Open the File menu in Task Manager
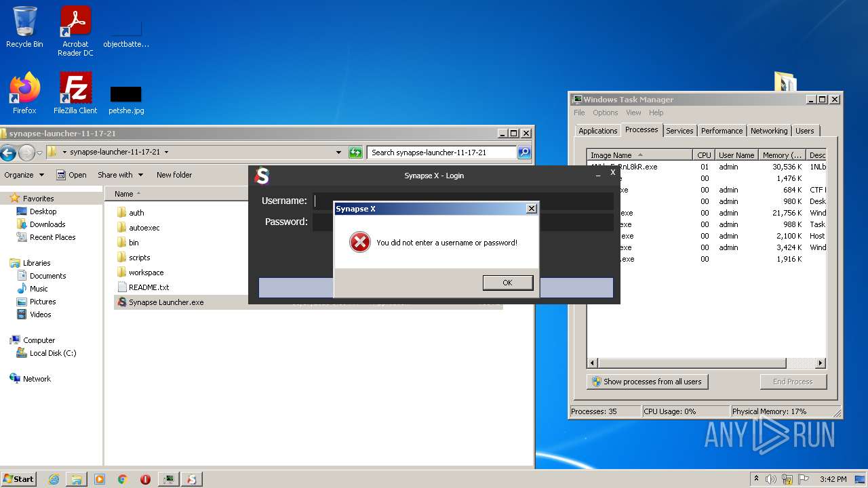The height and width of the screenshot is (488, 868). pyautogui.click(x=579, y=113)
